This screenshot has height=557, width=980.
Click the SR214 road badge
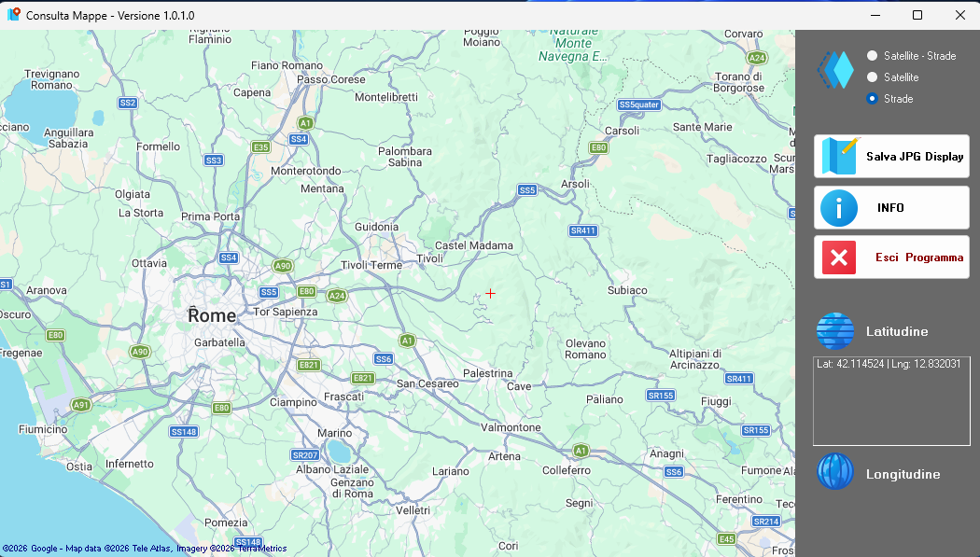point(765,521)
